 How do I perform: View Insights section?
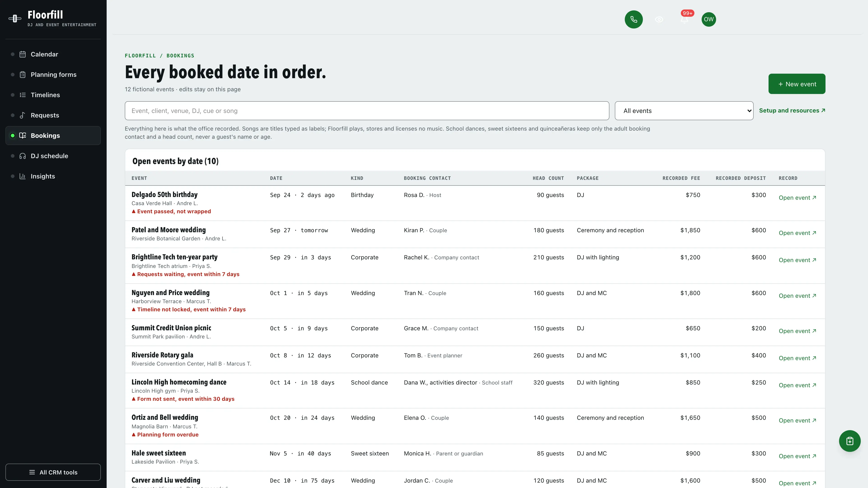53,176
